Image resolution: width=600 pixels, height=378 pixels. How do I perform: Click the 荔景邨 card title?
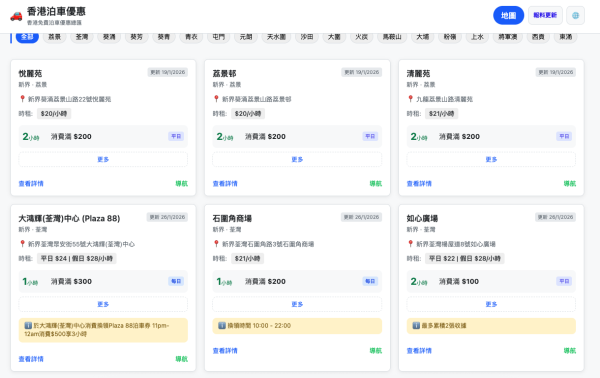tap(224, 73)
